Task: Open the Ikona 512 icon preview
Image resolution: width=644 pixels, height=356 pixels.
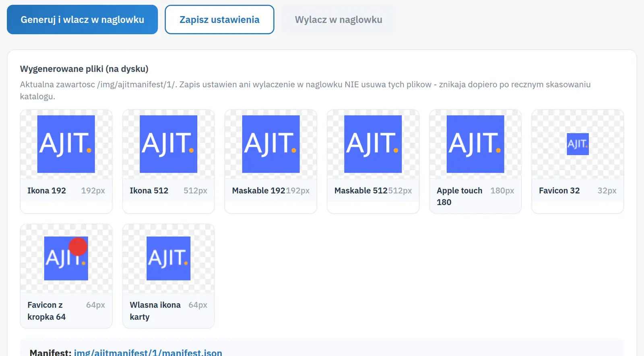Action: pyautogui.click(x=168, y=144)
